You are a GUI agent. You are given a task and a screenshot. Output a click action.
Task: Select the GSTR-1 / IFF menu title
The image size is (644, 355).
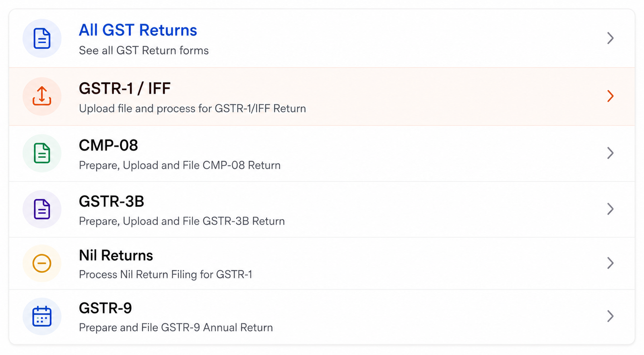[125, 88]
